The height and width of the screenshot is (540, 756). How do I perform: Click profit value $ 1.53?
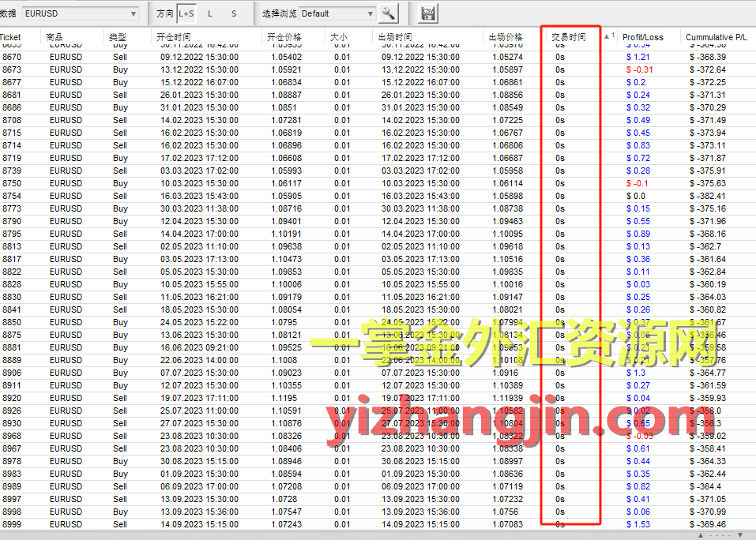click(x=638, y=524)
